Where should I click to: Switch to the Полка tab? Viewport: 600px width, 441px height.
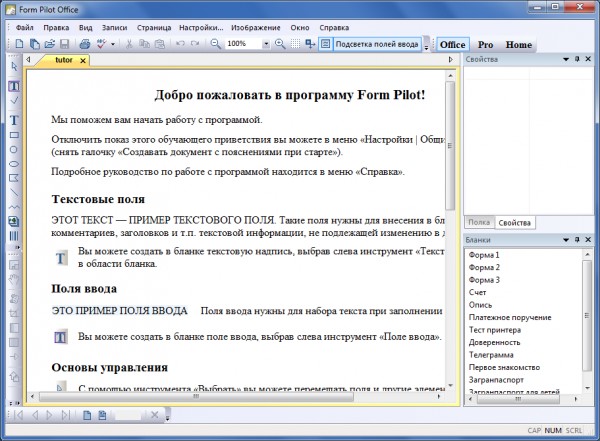[479, 222]
